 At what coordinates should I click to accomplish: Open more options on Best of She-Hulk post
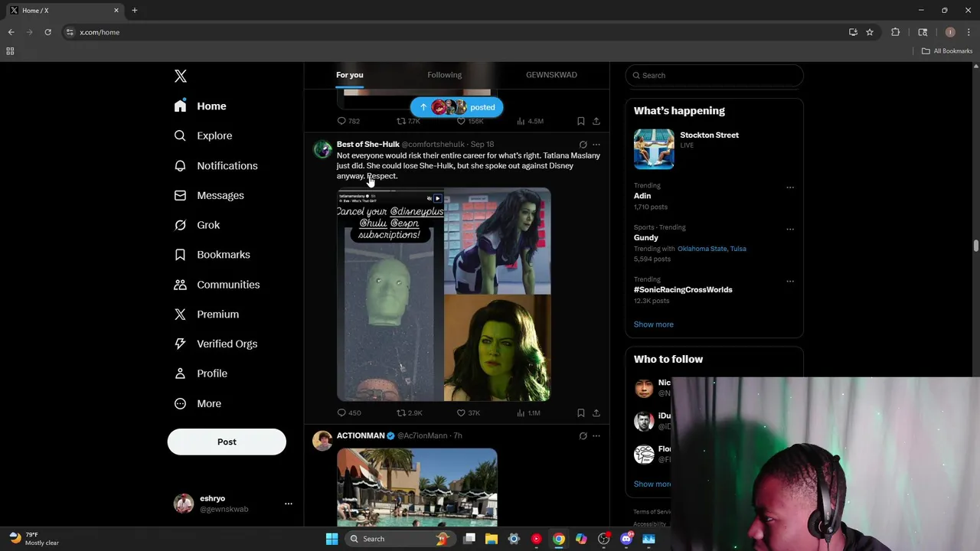pos(596,145)
